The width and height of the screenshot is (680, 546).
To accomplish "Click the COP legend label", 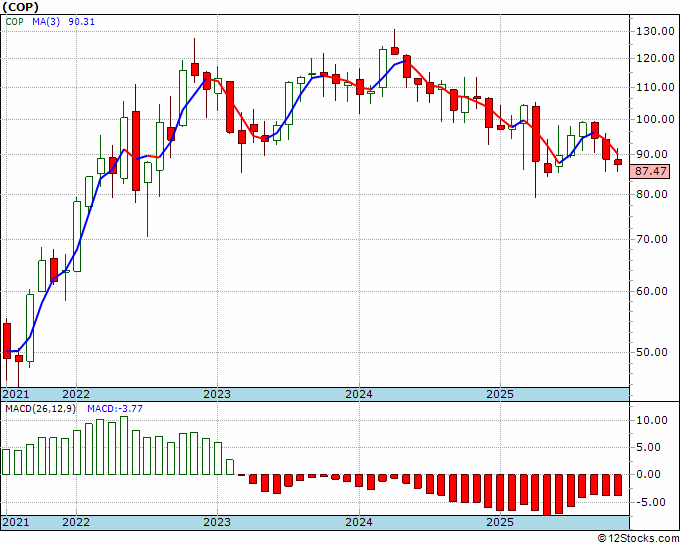I will pos(15,22).
